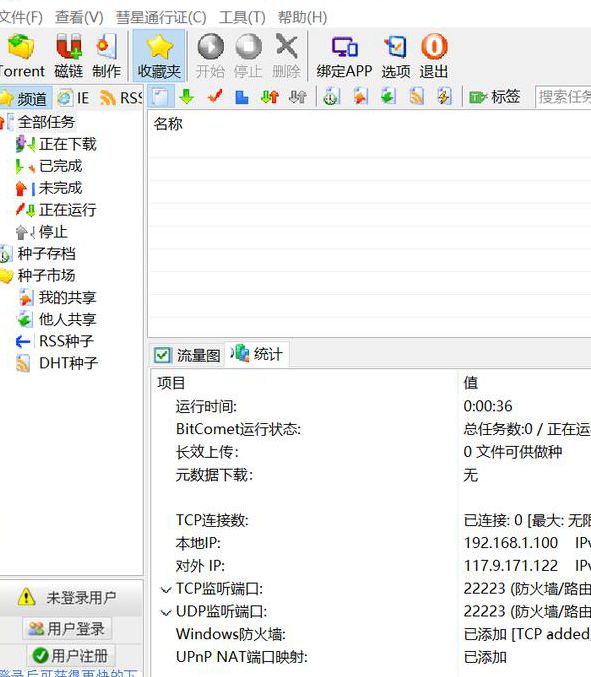The height and width of the screenshot is (677, 591).
Task: Open the 工具(T) menu
Action: [242, 17]
